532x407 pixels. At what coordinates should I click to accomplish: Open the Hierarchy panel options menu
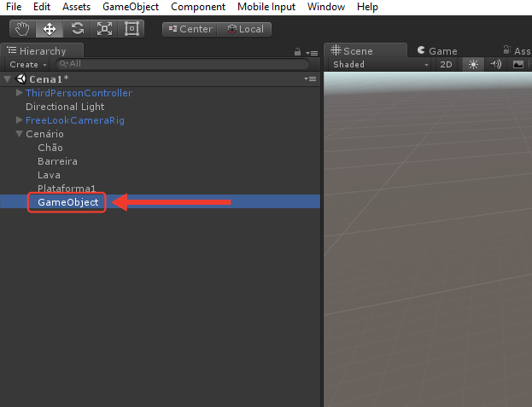click(x=312, y=53)
